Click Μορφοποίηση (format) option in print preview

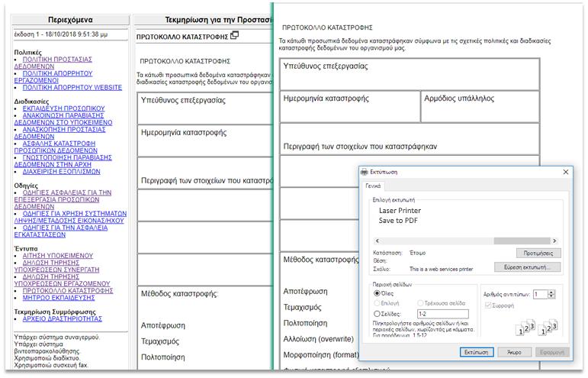[x=321, y=355]
